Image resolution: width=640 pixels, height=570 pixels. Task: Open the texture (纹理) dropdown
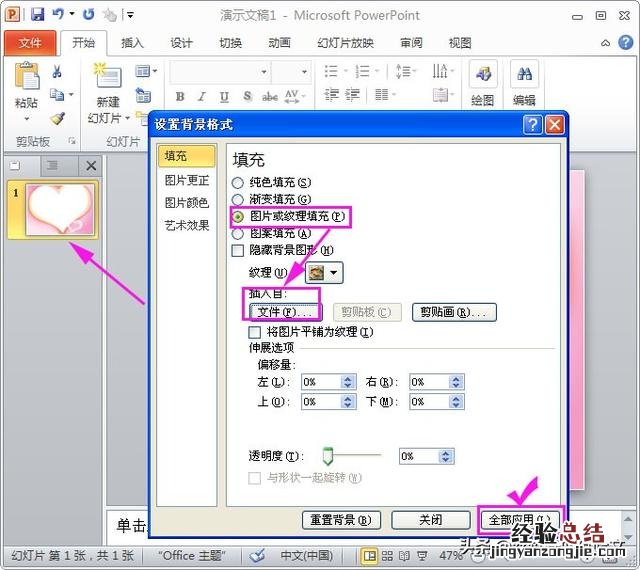(334, 272)
